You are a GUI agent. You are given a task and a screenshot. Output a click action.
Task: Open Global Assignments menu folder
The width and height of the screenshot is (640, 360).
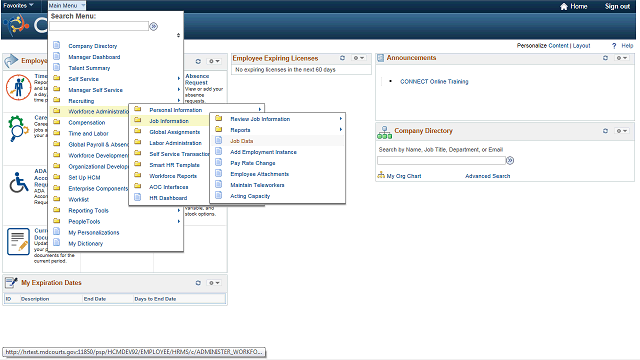coord(175,132)
